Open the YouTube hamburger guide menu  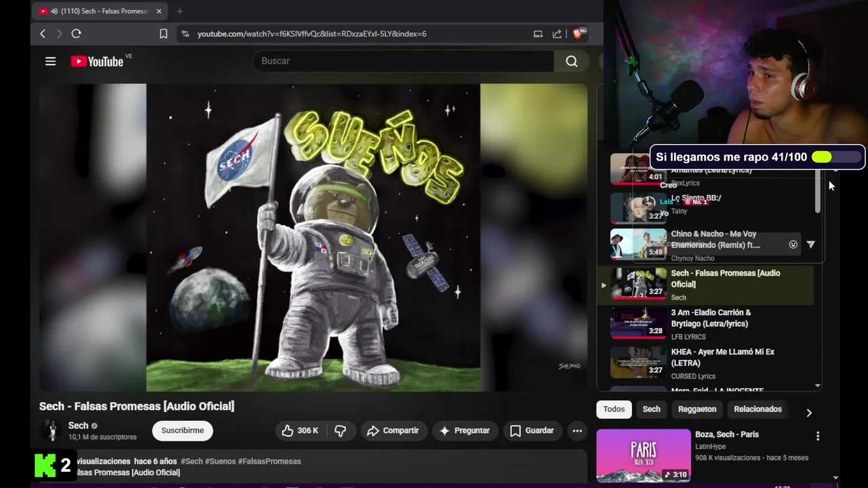(50, 61)
